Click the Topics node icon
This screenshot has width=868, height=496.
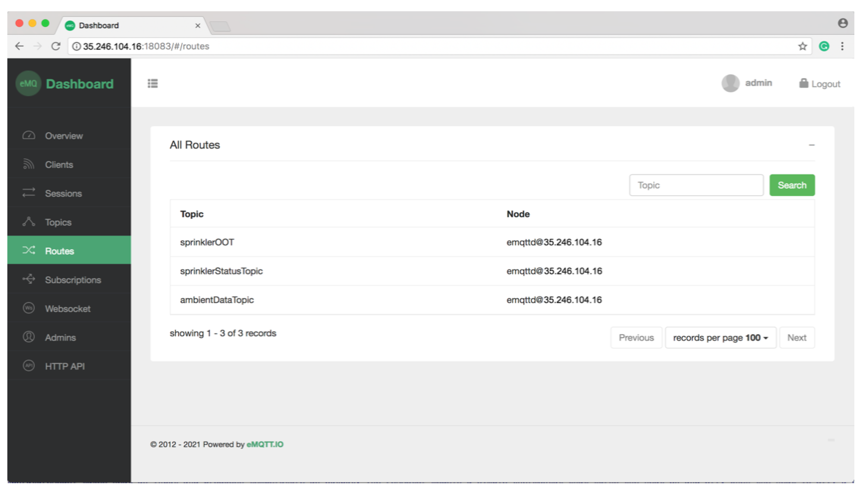pyautogui.click(x=29, y=222)
